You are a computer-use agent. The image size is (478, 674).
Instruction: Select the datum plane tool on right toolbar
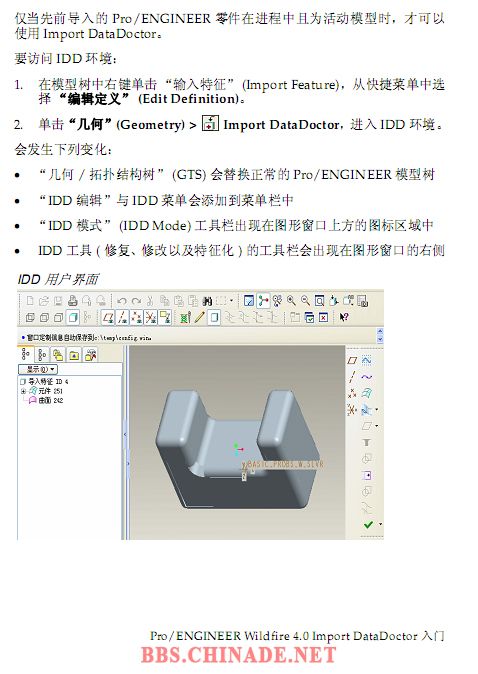click(x=352, y=361)
